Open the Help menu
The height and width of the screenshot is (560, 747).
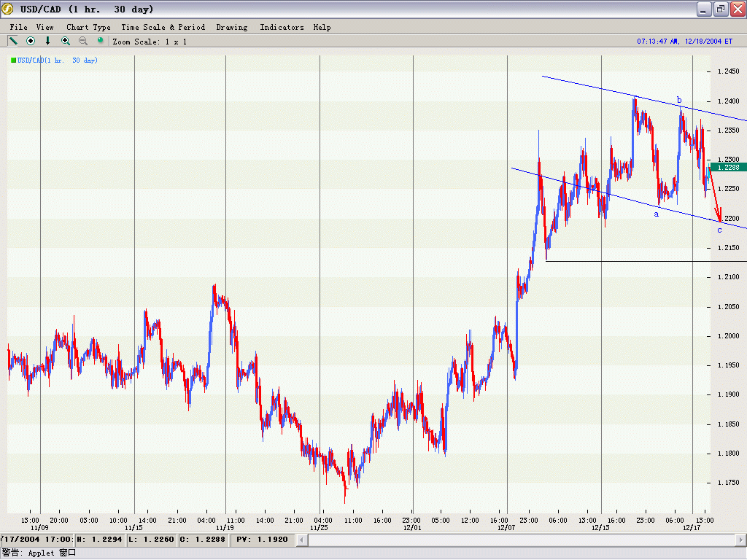[x=322, y=27]
